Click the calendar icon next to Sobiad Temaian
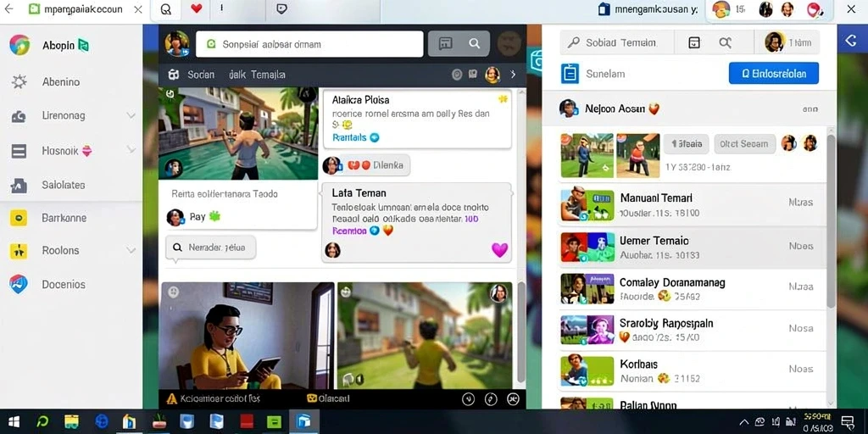868x434 pixels. pos(694,42)
